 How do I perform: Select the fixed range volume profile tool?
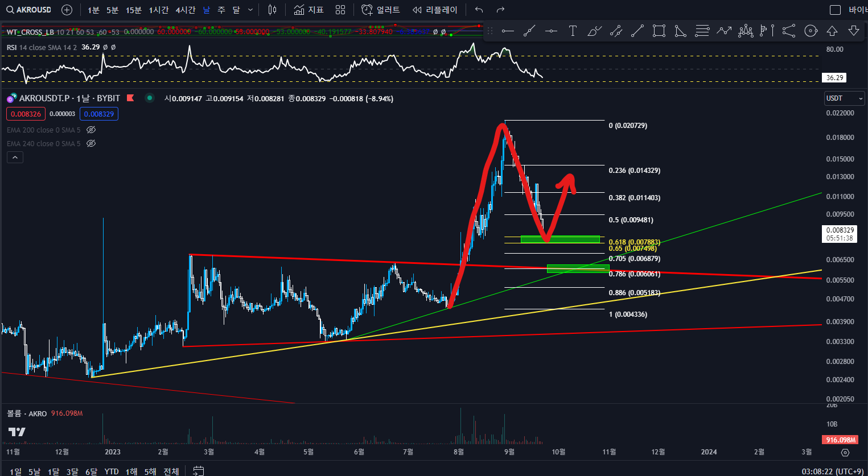point(767,31)
